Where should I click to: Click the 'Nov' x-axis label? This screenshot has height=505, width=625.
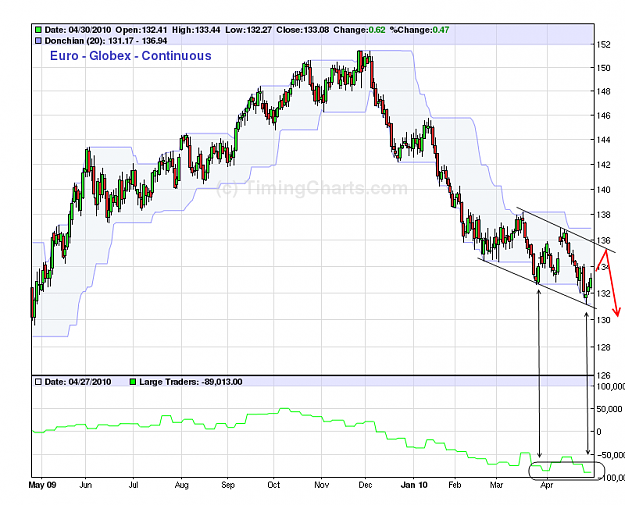pos(322,485)
